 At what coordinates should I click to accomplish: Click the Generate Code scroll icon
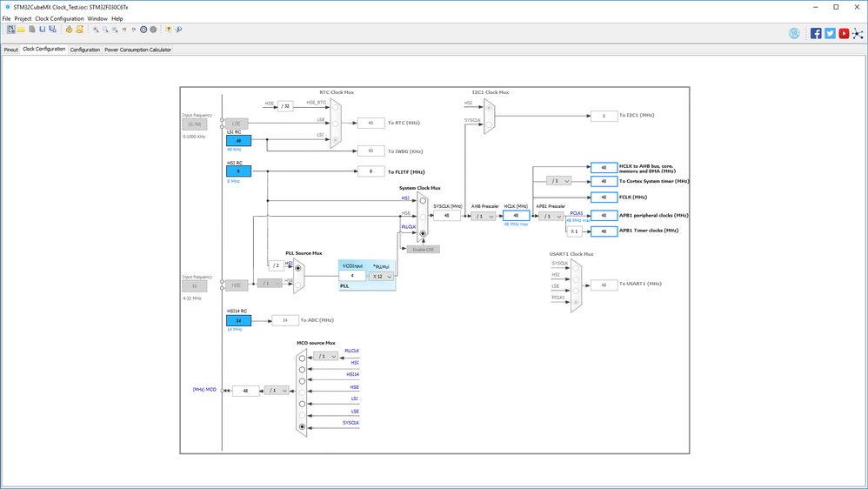80,30
